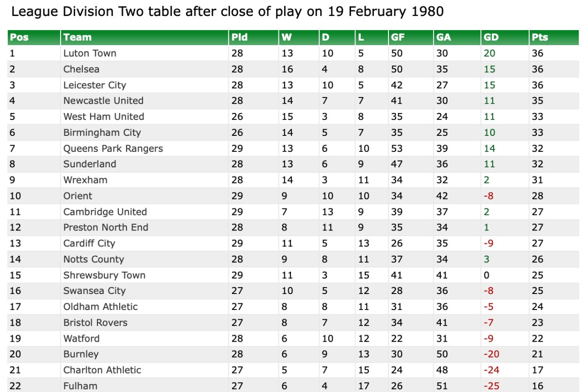Select Charlton Athletic's points cell showing 17
The width and height of the screenshot is (582, 392).
pos(537,370)
